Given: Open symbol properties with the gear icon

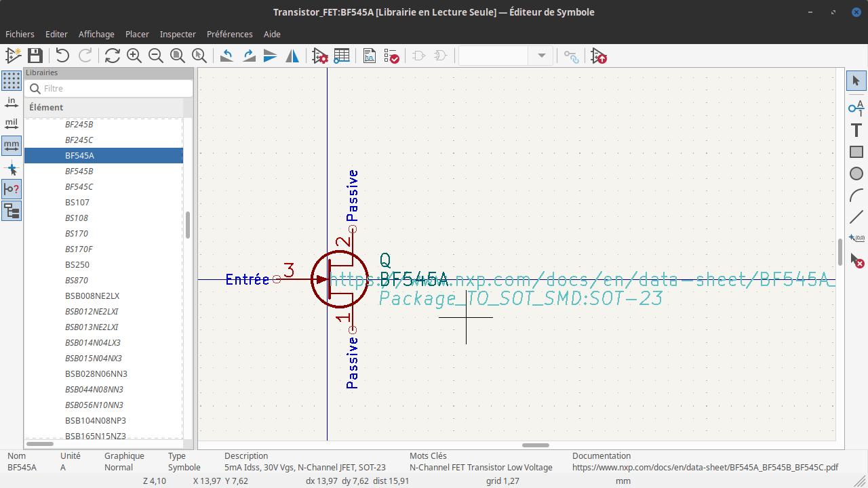Looking at the screenshot, I should 320,56.
